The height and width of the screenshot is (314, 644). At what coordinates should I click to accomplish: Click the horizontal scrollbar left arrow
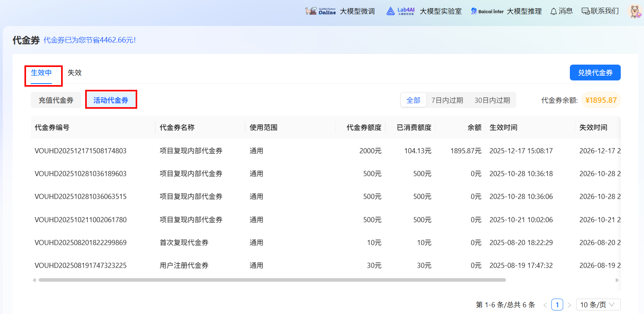[x=34, y=280]
